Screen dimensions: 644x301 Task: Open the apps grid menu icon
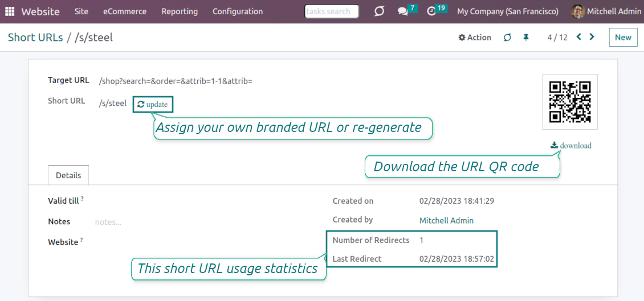(x=10, y=11)
